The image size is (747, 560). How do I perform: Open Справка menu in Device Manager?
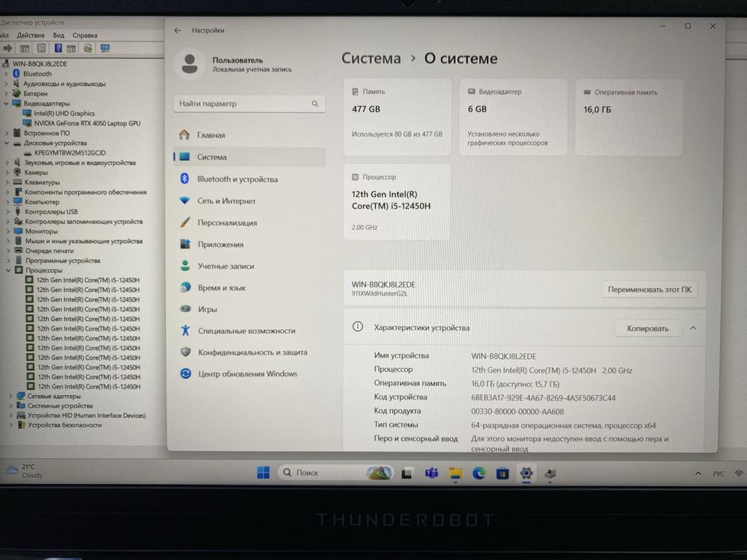(85, 35)
